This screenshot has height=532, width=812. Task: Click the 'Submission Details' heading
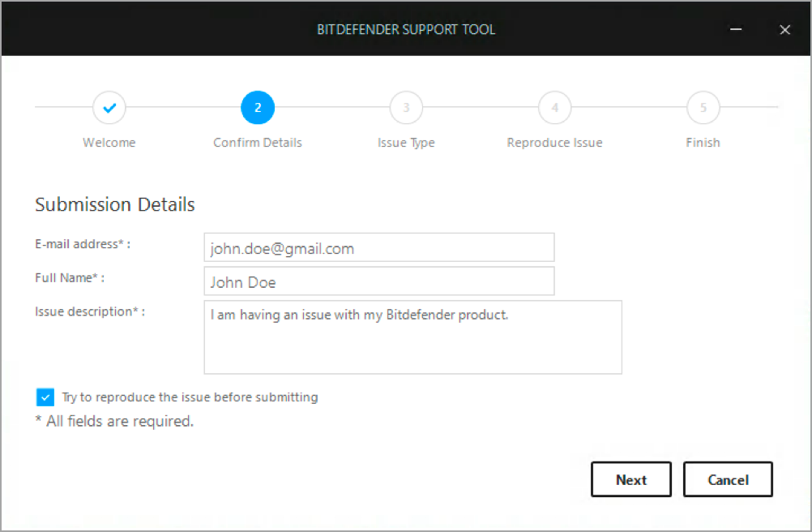pos(115,204)
